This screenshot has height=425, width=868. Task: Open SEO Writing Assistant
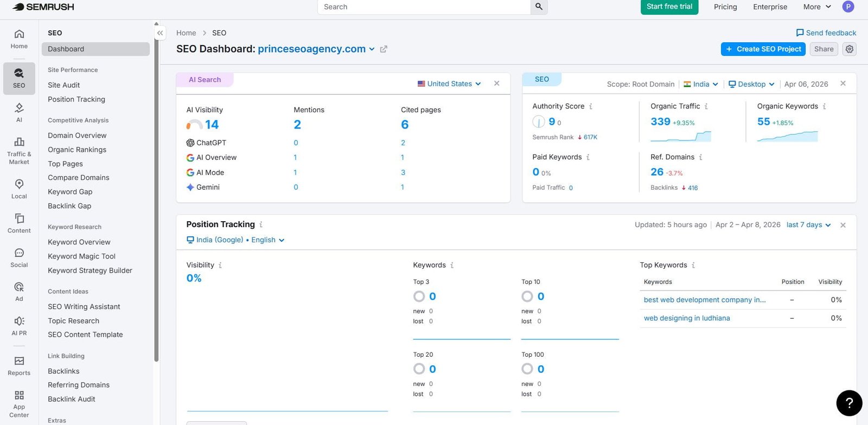(x=84, y=307)
